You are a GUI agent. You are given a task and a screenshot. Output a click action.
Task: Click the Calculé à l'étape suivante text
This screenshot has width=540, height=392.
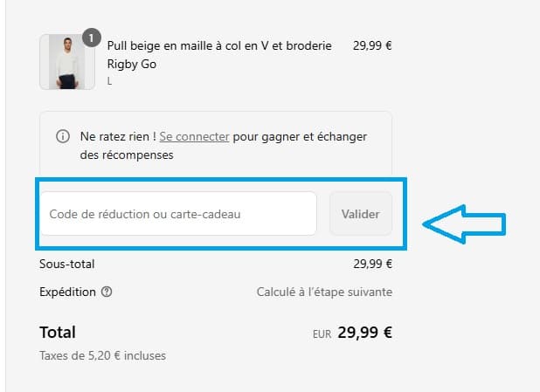pyautogui.click(x=324, y=292)
